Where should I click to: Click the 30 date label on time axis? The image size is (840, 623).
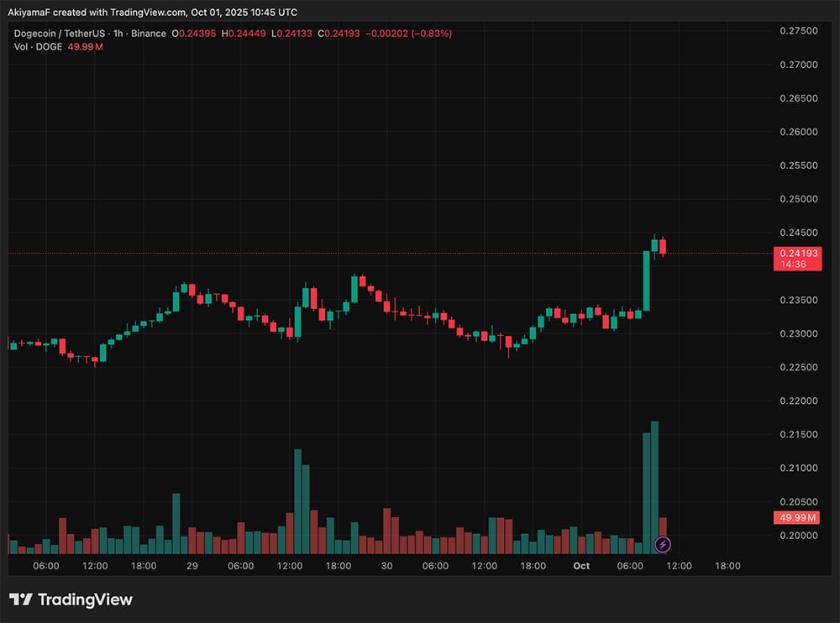pyautogui.click(x=386, y=566)
